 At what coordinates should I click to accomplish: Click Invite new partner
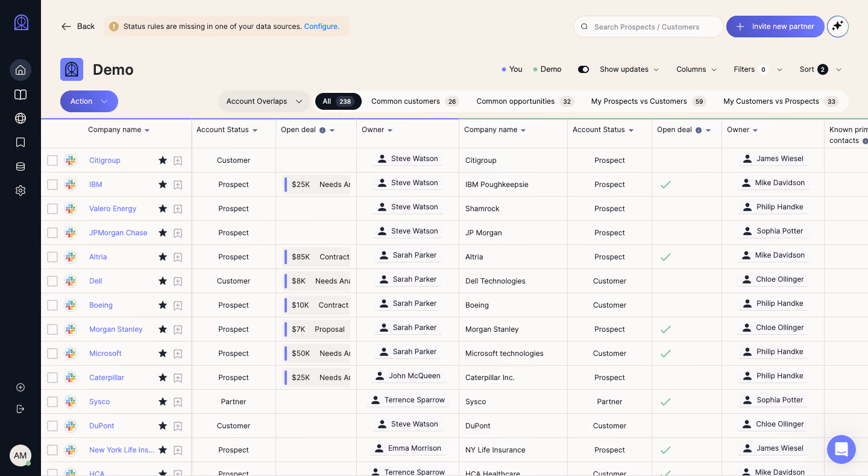(775, 27)
